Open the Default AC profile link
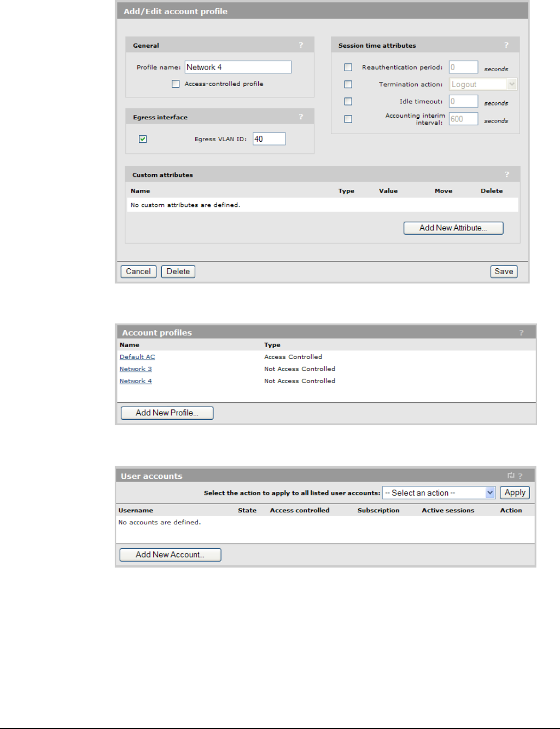The image size is (560, 729). click(137, 357)
